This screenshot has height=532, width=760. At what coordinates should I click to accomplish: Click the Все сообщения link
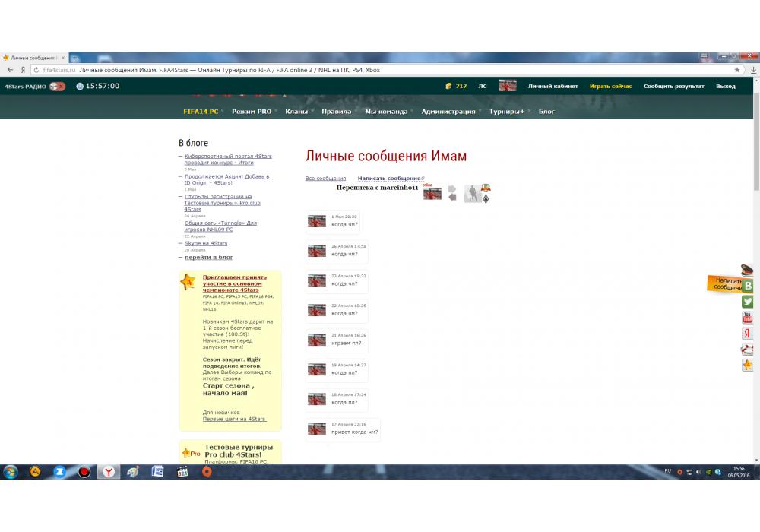(x=325, y=179)
